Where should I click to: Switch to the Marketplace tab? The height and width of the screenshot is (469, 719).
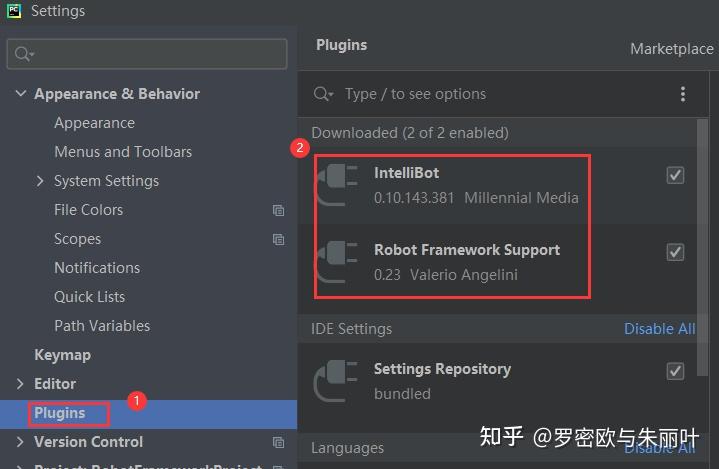pos(671,49)
